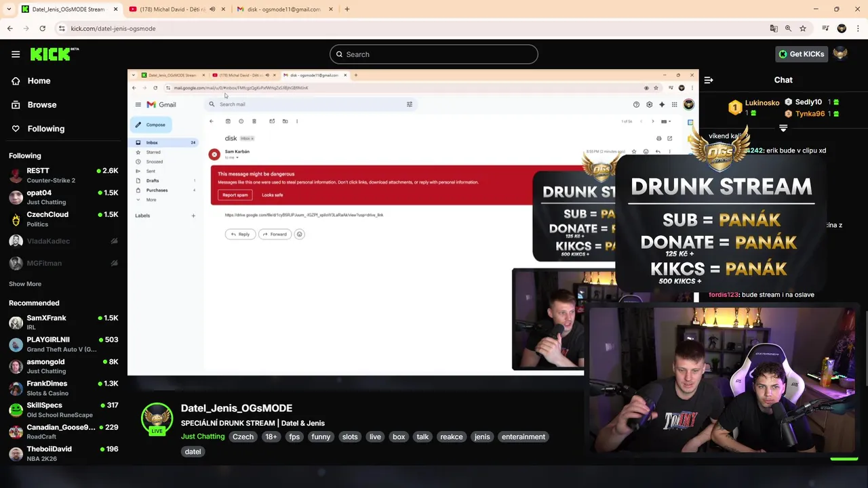This screenshot has height=488, width=868.
Task: Open the zoom level magnifier icon
Action: coord(788,28)
